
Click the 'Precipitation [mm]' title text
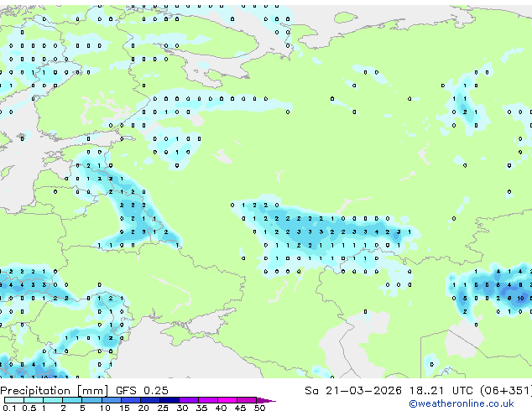(55, 391)
